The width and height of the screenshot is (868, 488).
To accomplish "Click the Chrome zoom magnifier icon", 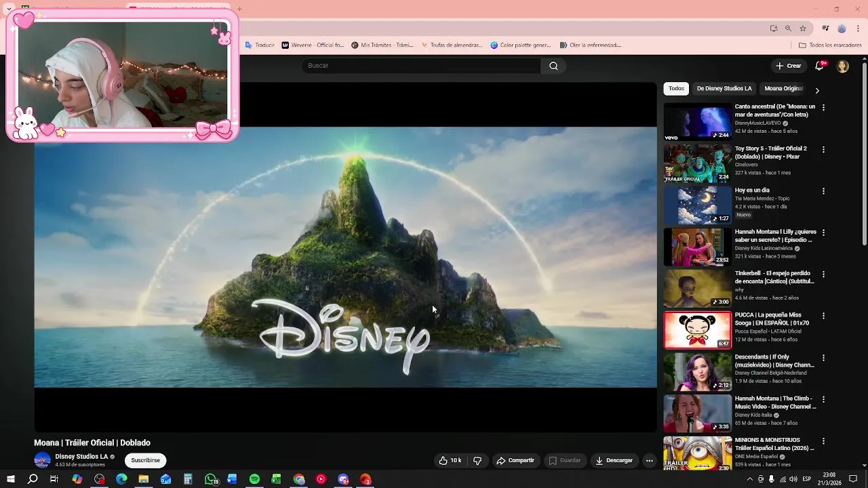I will tap(788, 28).
